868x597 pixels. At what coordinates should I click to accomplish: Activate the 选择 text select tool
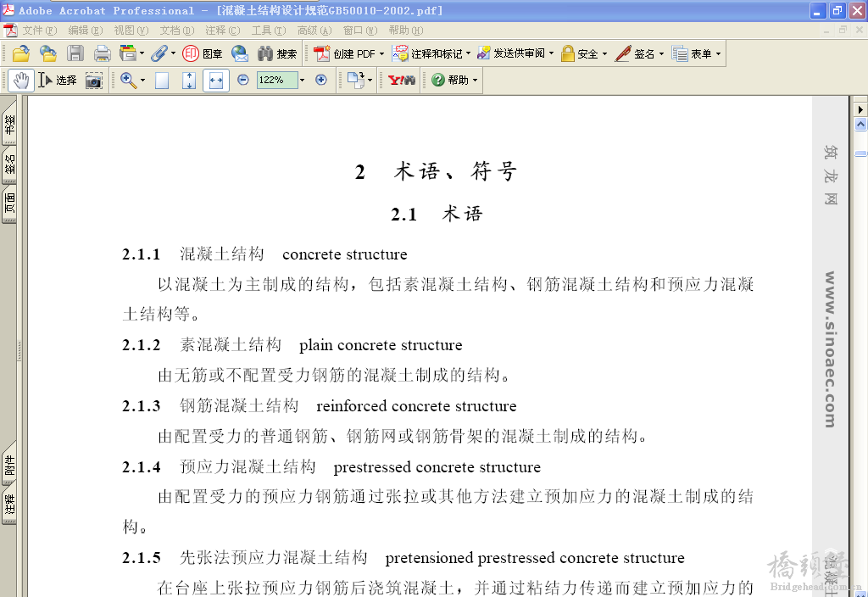pos(58,81)
